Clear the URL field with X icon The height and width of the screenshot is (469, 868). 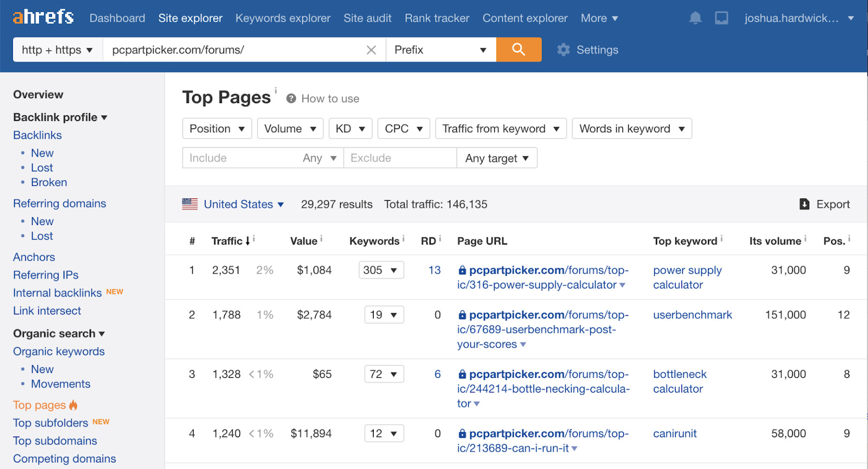coord(371,50)
